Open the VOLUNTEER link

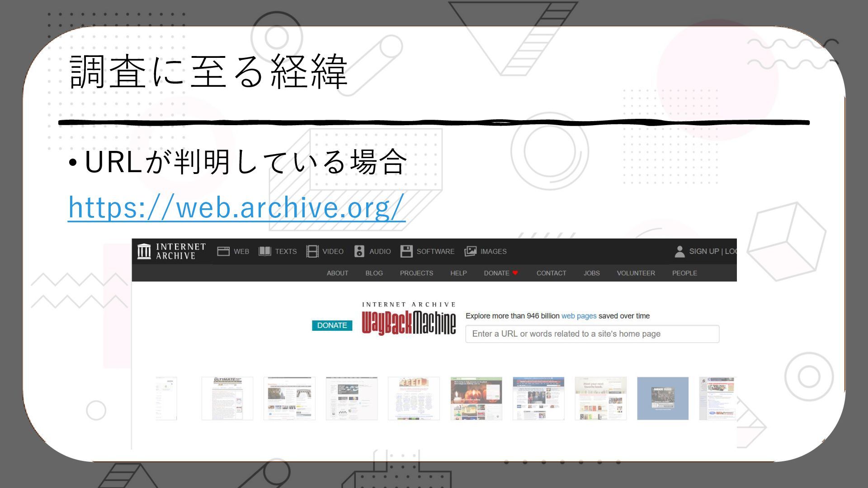pyautogui.click(x=636, y=273)
